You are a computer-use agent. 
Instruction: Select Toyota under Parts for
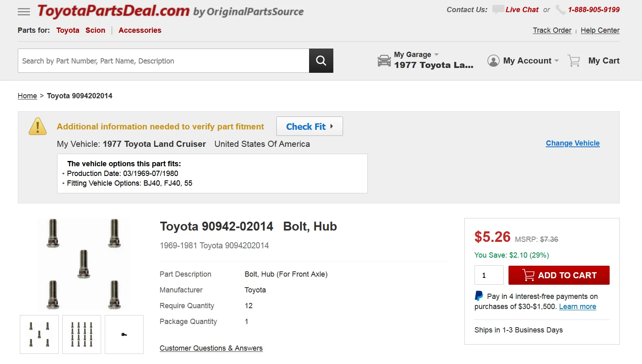pos(68,30)
